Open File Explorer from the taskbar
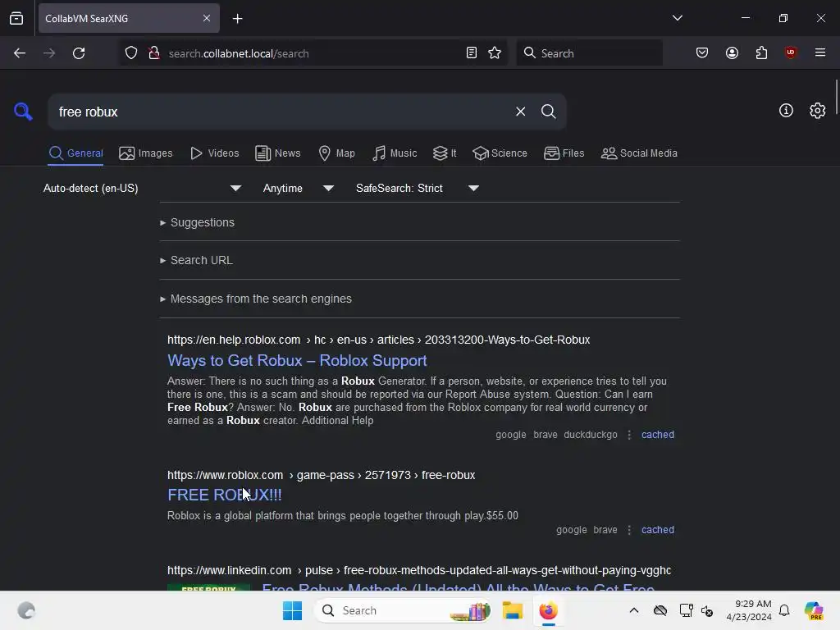 tap(512, 610)
